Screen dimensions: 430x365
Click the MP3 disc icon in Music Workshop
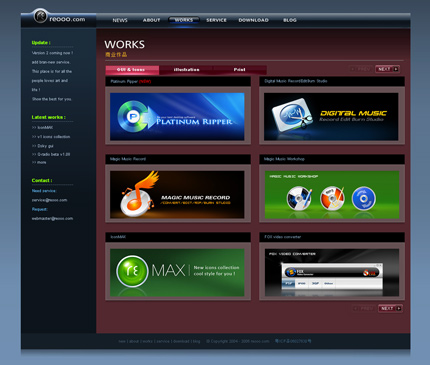[x=332, y=198]
